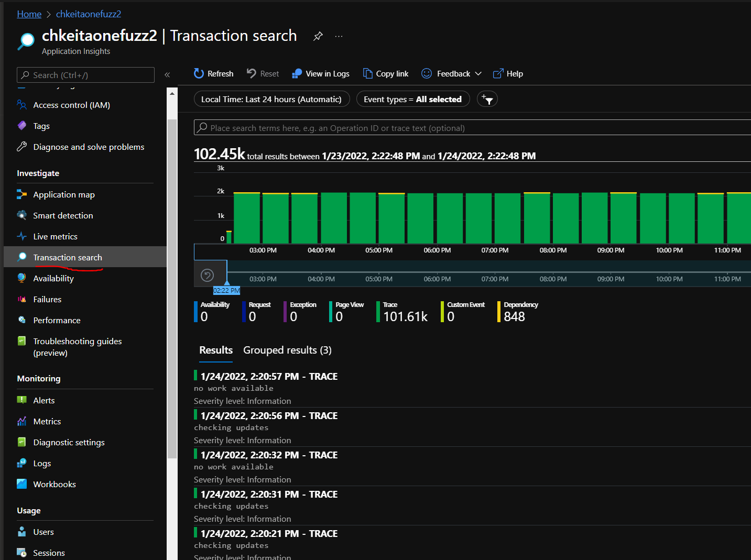Select Smart detection in the sidebar
The height and width of the screenshot is (560, 751).
pos(62,215)
